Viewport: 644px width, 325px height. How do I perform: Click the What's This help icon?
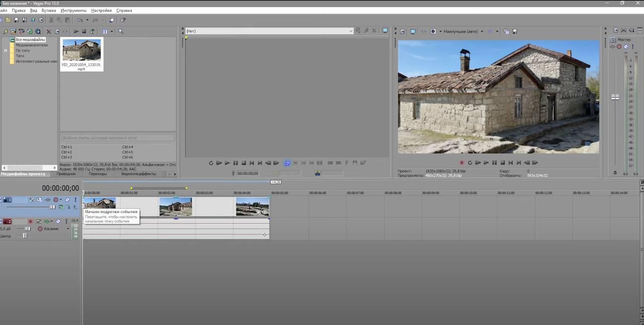123,20
